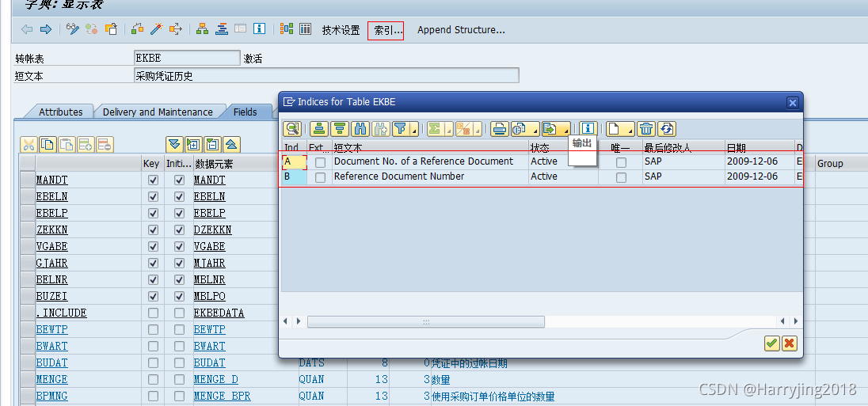Cancel Indices dialog with red X button

pos(790,343)
